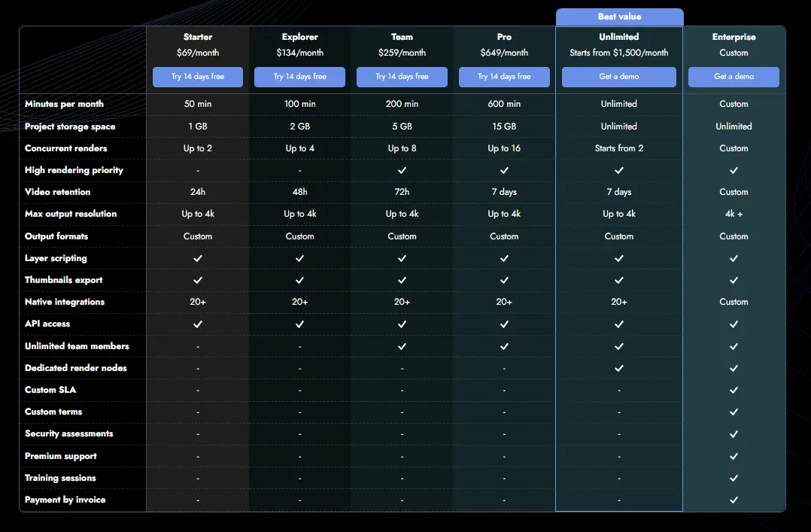Click Enterprise checkmark for Payment by invoice

click(734, 500)
